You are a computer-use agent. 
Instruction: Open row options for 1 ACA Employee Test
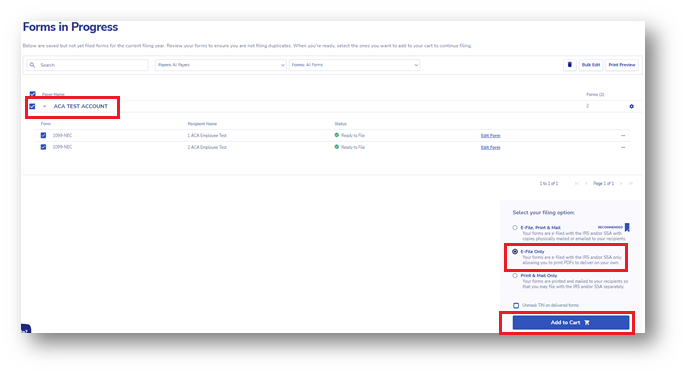click(x=623, y=136)
